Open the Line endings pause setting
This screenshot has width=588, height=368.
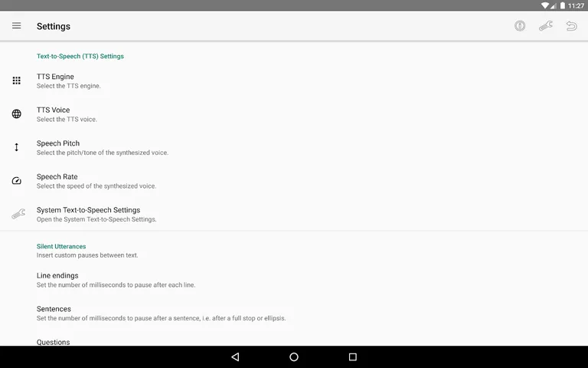pyautogui.click(x=294, y=280)
